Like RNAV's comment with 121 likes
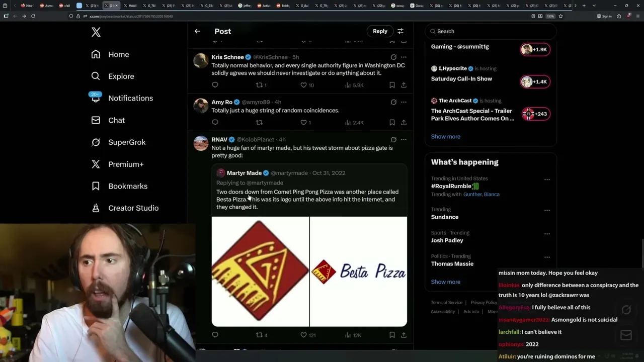This screenshot has width=644, height=362. (308, 335)
